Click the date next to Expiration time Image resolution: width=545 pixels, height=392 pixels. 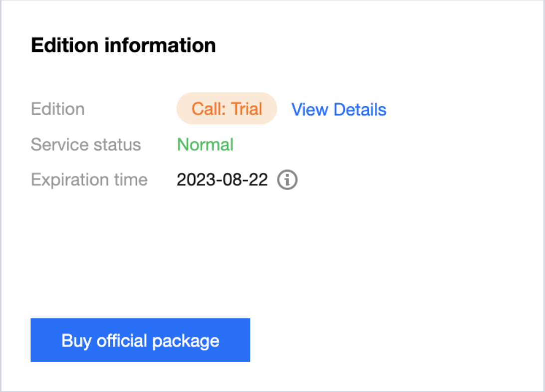coord(222,180)
